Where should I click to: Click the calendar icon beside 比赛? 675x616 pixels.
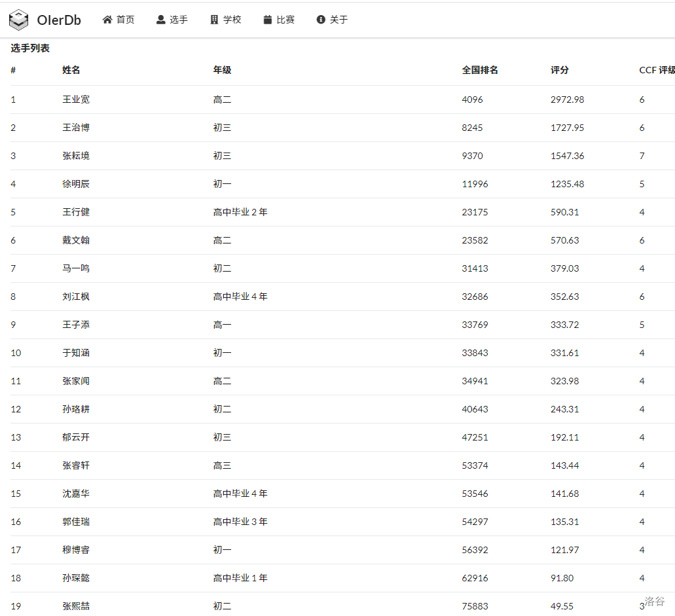[267, 20]
